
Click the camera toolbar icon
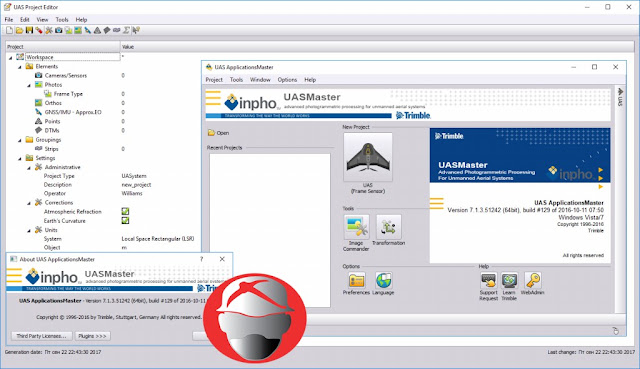[x=58, y=30]
